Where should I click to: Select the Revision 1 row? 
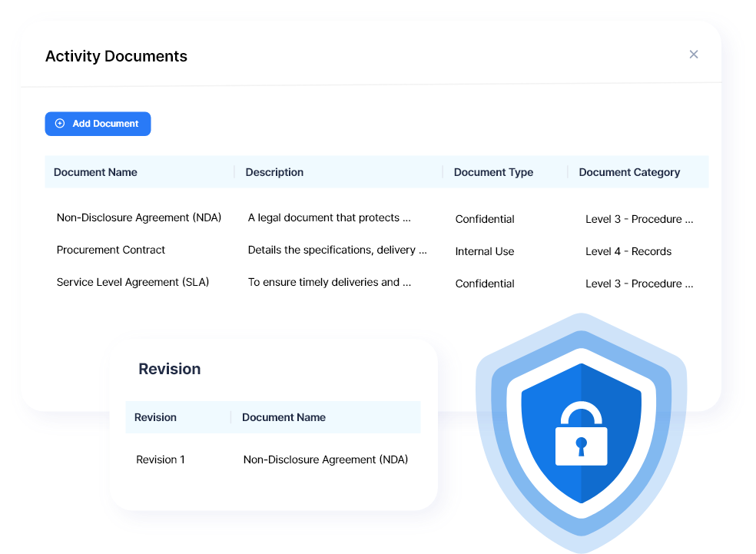coord(161,459)
